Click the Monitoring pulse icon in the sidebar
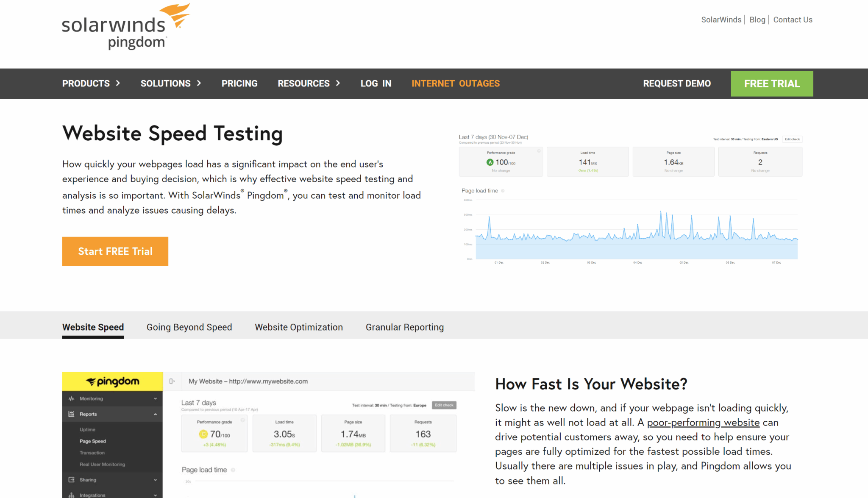 [x=71, y=398]
